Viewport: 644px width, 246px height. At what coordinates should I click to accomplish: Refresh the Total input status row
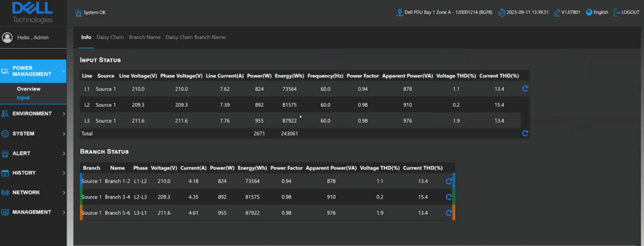[525, 133]
